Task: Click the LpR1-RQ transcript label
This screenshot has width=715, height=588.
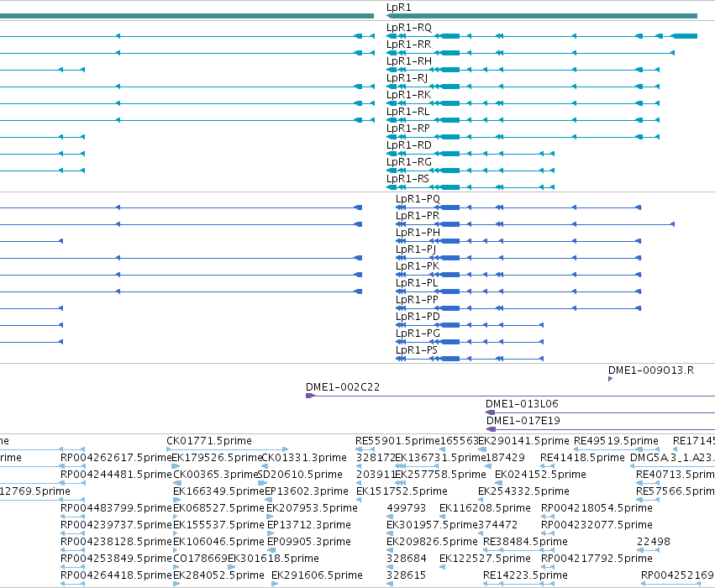Action: point(408,28)
